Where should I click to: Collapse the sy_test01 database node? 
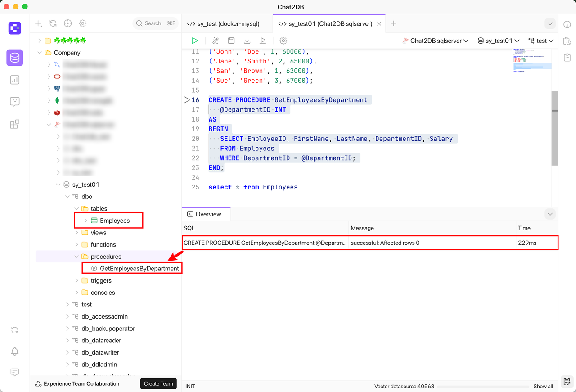click(x=58, y=185)
